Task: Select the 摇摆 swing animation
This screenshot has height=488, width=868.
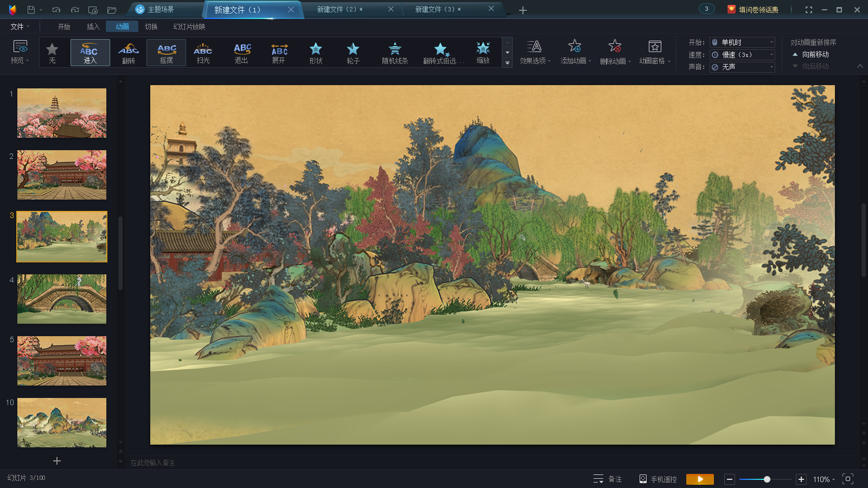Action: pyautogui.click(x=167, y=53)
